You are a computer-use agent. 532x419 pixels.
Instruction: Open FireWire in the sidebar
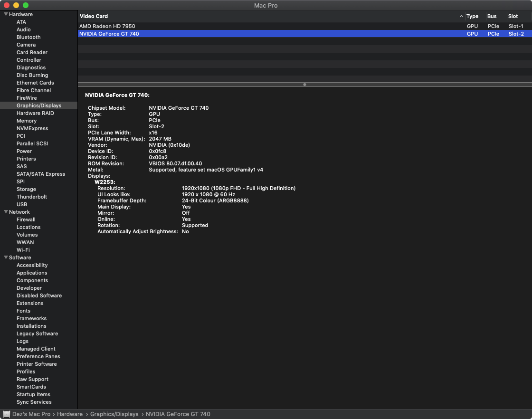[x=27, y=98]
